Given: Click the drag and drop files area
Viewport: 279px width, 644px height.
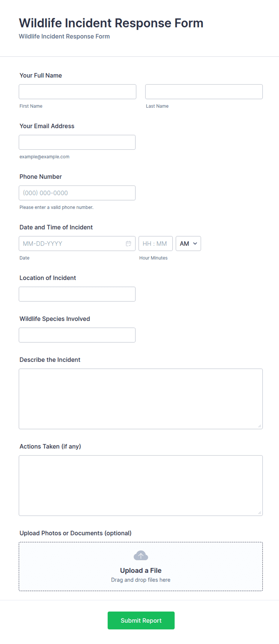Looking at the screenshot, I should [x=141, y=567].
